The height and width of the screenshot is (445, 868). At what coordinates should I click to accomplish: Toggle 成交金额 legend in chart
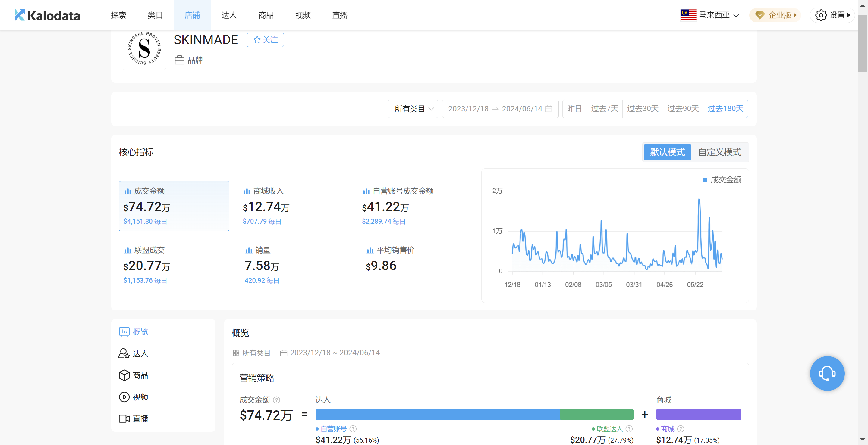722,180
